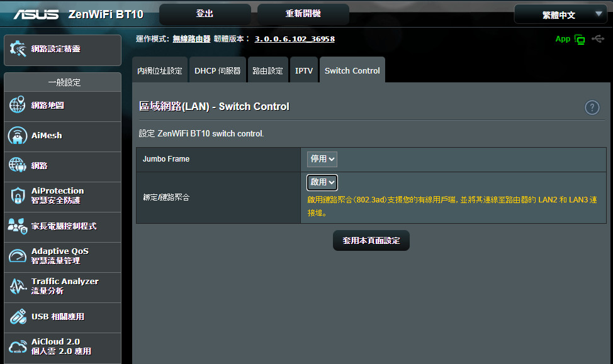Switch to the 內網位址設定 tab
This screenshot has width=613, height=364.
coord(159,70)
